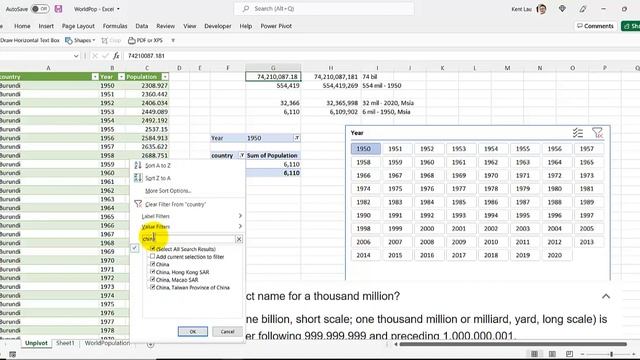Screen dimensions: 640x360
Task: Click the Search (Alt+Q) box
Action: (324, 9)
